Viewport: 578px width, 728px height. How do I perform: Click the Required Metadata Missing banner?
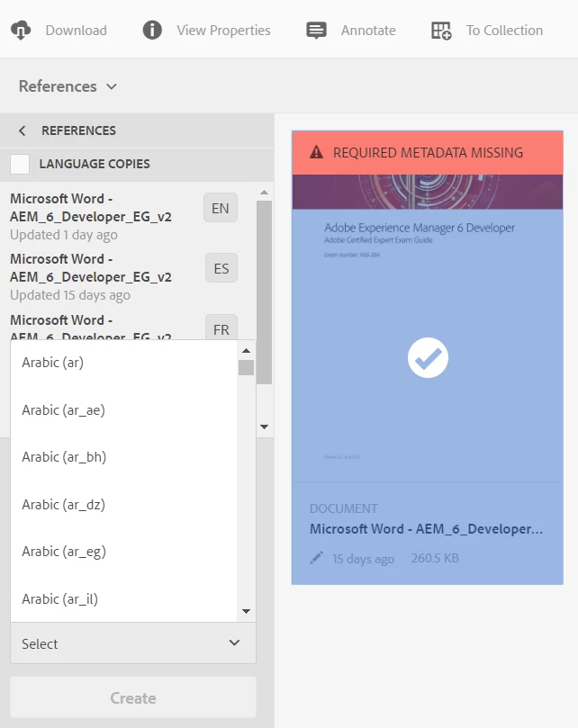(428, 152)
